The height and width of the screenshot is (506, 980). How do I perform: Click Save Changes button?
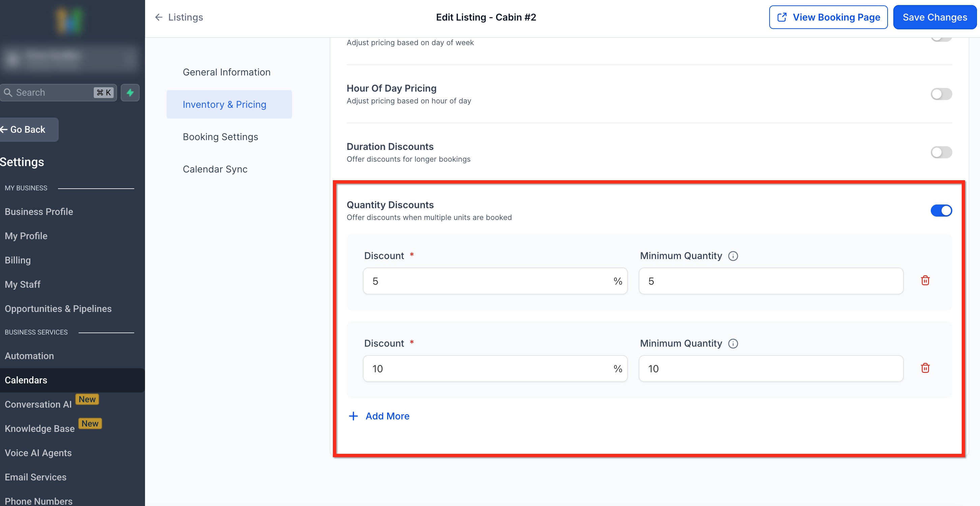tap(934, 18)
